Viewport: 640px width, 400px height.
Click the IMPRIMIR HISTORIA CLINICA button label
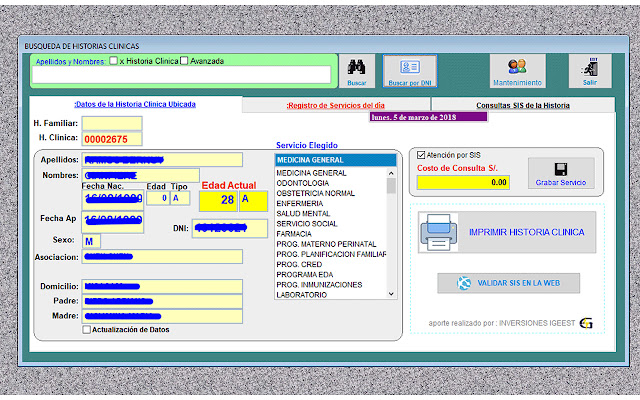pos(526,232)
